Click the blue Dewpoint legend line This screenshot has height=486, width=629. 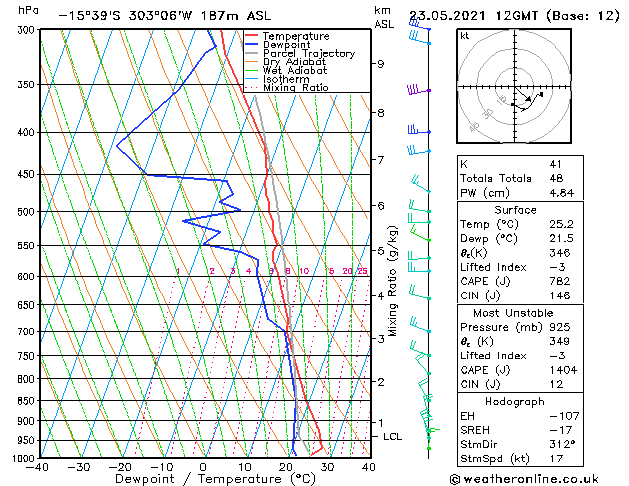251,45
